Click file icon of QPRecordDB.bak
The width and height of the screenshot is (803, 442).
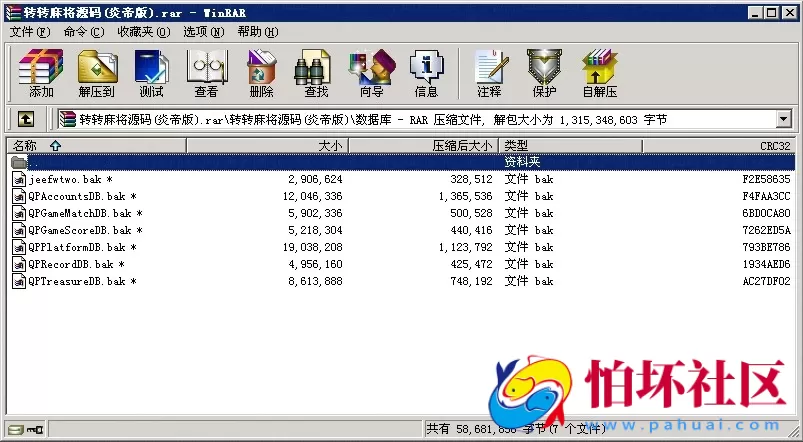19,264
